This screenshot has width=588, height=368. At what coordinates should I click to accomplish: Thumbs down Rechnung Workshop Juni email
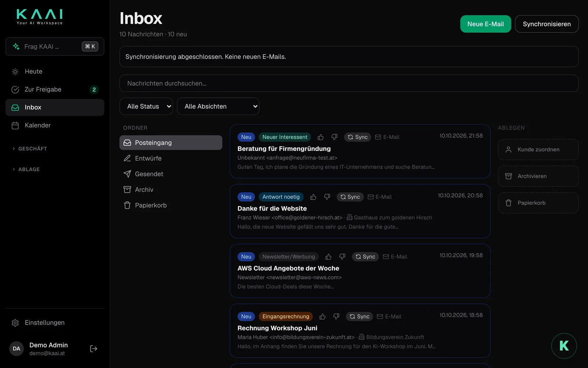[x=336, y=316]
